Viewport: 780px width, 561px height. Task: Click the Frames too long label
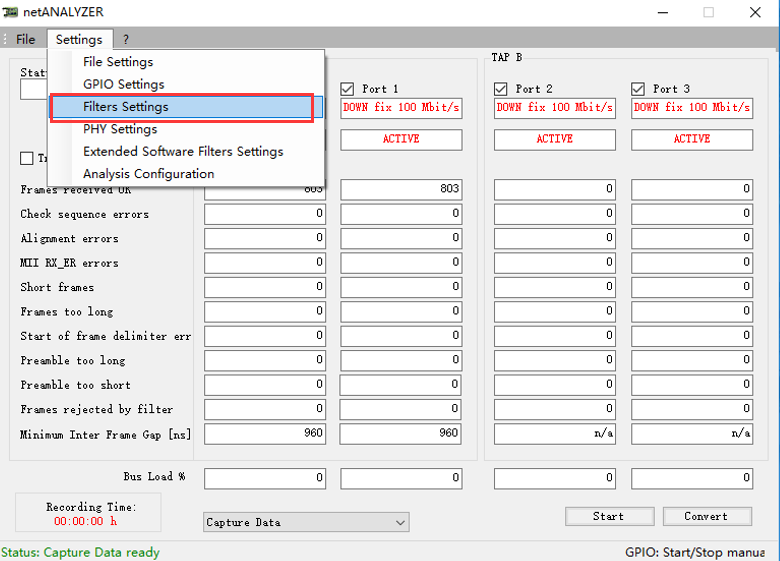(x=67, y=312)
